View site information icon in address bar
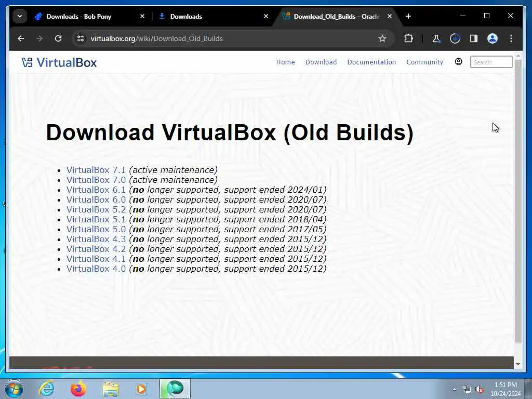Viewport: 532px width, 399px height. [81, 38]
